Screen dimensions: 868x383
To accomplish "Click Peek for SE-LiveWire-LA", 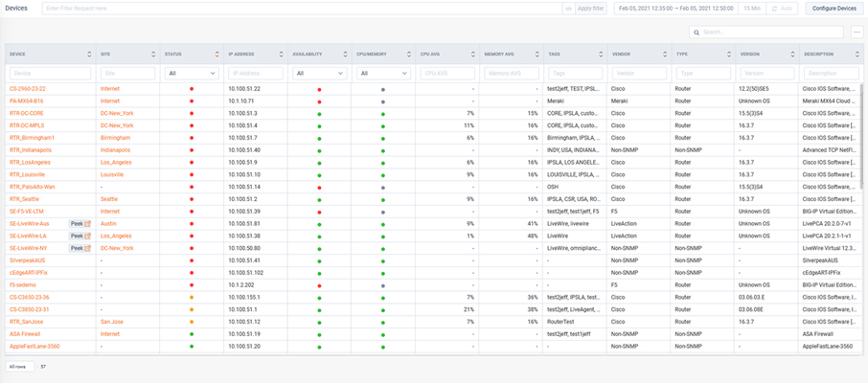I will [80, 236].
